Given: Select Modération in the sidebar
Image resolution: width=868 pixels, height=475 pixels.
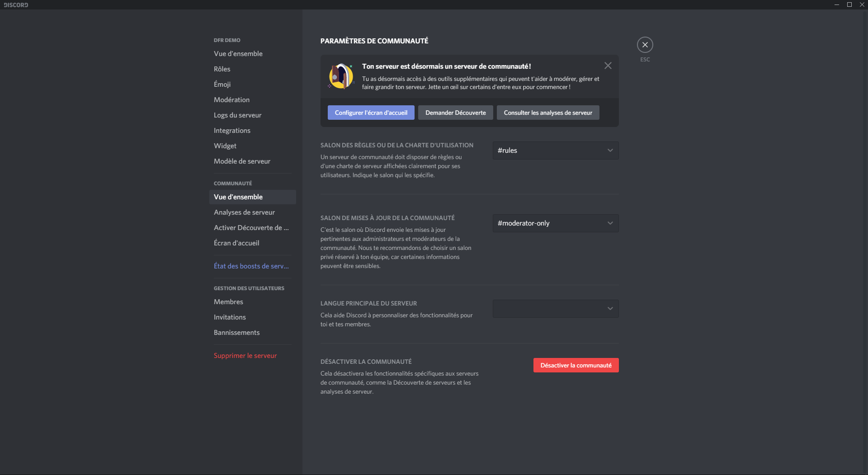Looking at the screenshot, I should (x=231, y=99).
